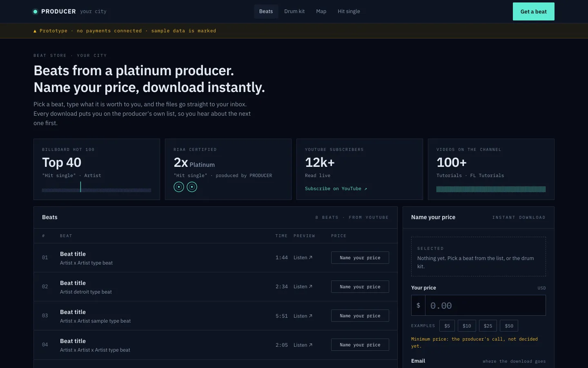Listen to beat 03 preview

tap(303, 316)
